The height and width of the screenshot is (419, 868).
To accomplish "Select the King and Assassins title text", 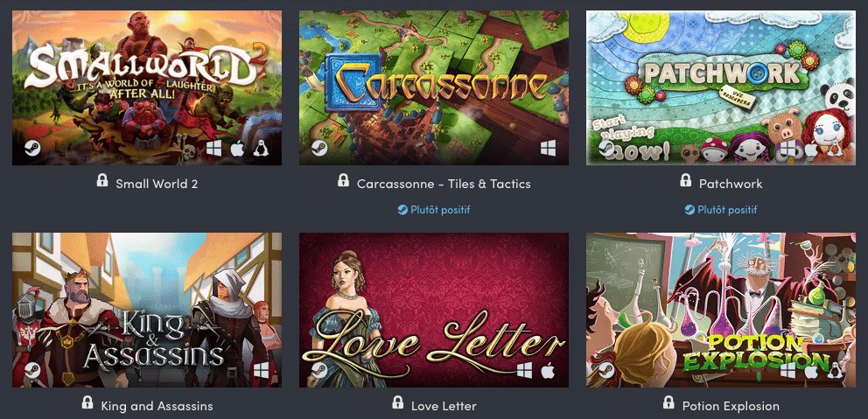I will tap(157, 406).
